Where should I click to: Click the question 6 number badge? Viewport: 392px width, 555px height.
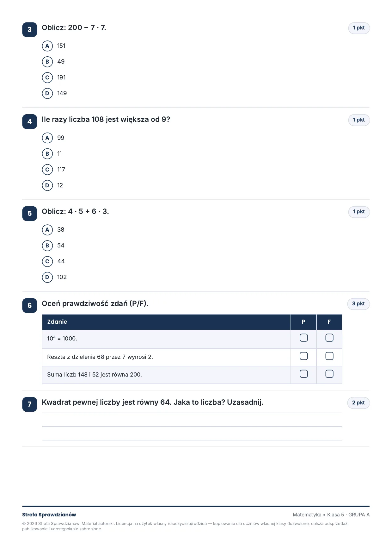(x=29, y=305)
